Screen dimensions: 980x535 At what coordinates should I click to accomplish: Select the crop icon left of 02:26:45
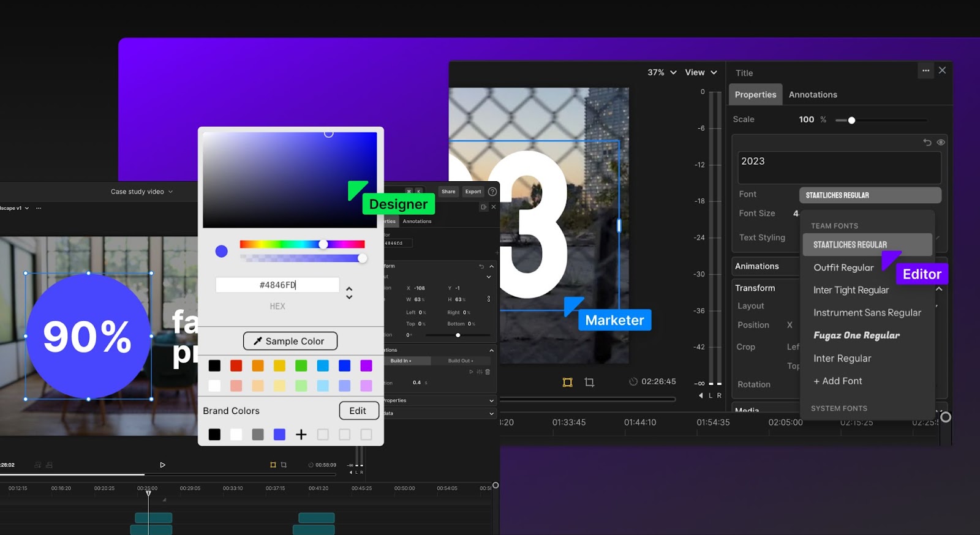pyautogui.click(x=589, y=382)
